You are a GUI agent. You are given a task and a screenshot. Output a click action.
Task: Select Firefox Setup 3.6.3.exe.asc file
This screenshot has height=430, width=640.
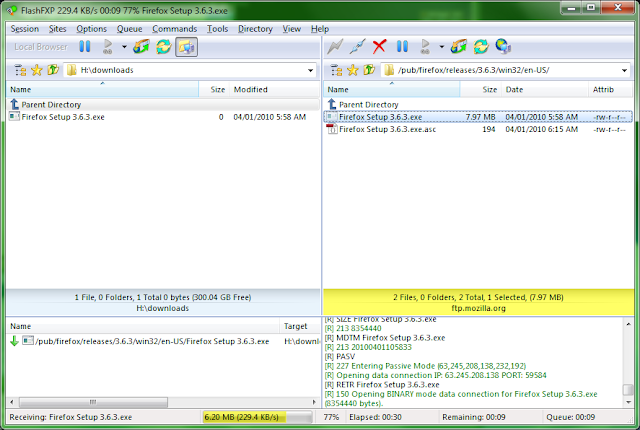478,129
